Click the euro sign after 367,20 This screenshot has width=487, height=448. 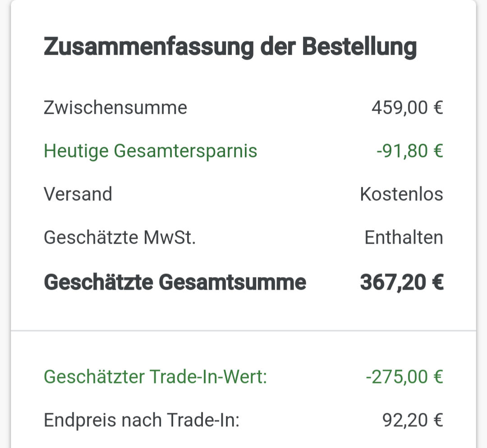[x=437, y=283]
